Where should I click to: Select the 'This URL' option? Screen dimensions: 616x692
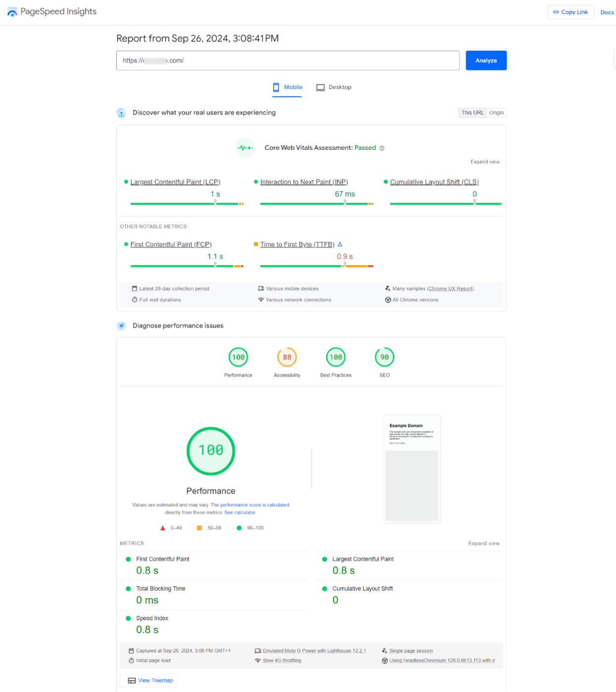click(472, 112)
